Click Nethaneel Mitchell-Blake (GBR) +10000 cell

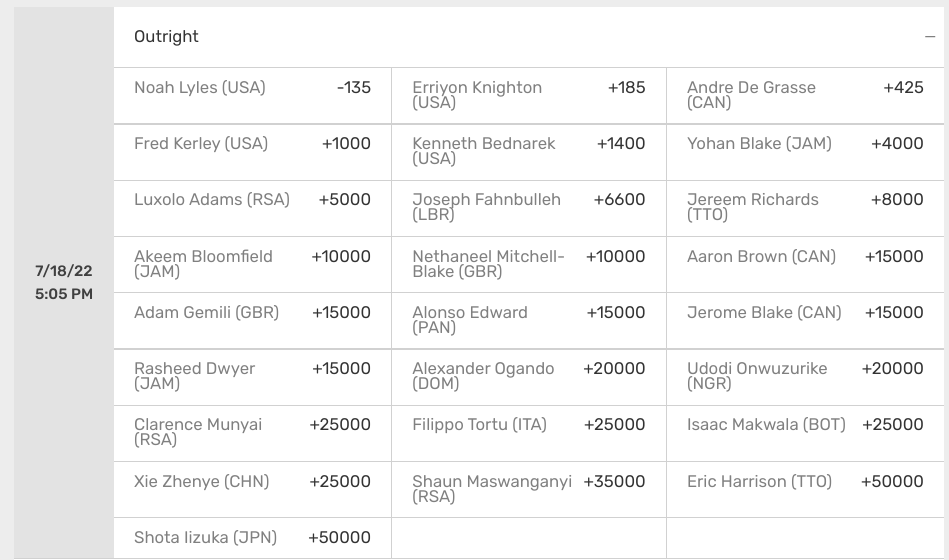[529, 265]
